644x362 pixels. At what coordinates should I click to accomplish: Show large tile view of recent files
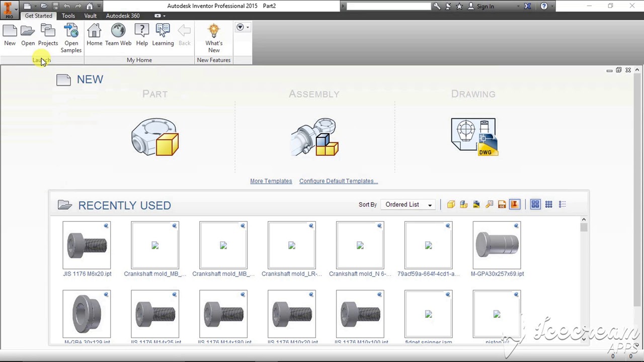click(535, 204)
